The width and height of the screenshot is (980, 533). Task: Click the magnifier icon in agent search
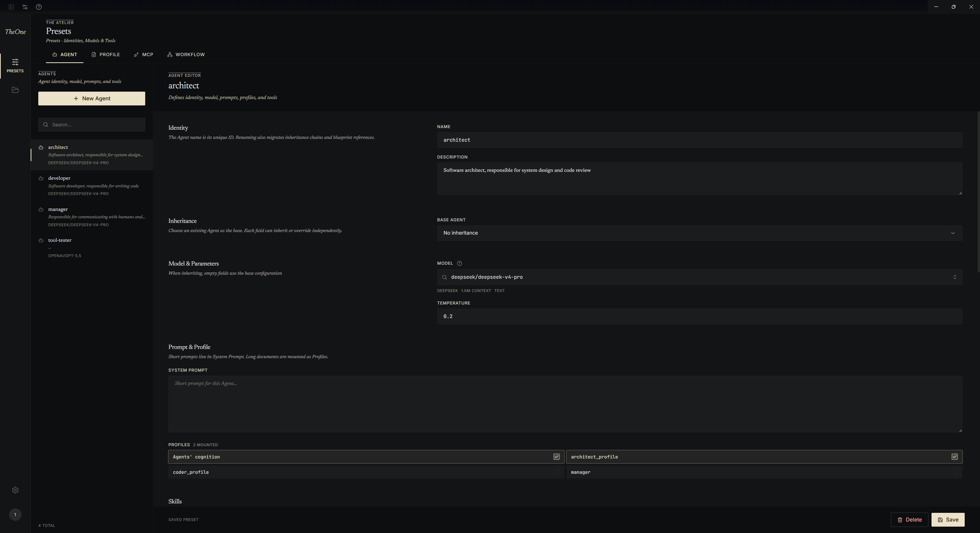click(x=46, y=125)
